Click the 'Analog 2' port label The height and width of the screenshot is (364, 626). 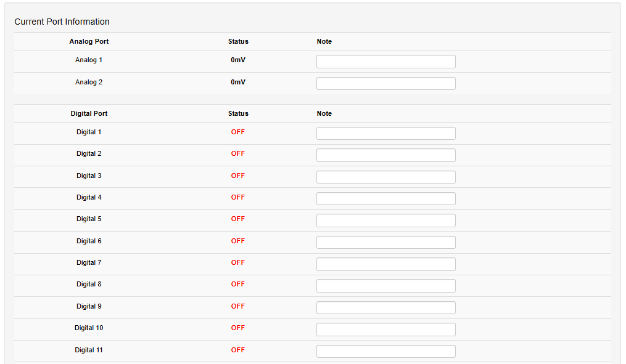coord(89,82)
